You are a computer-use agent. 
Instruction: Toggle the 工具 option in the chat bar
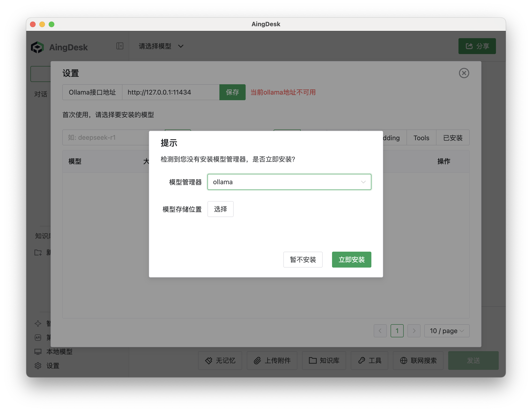tap(369, 361)
